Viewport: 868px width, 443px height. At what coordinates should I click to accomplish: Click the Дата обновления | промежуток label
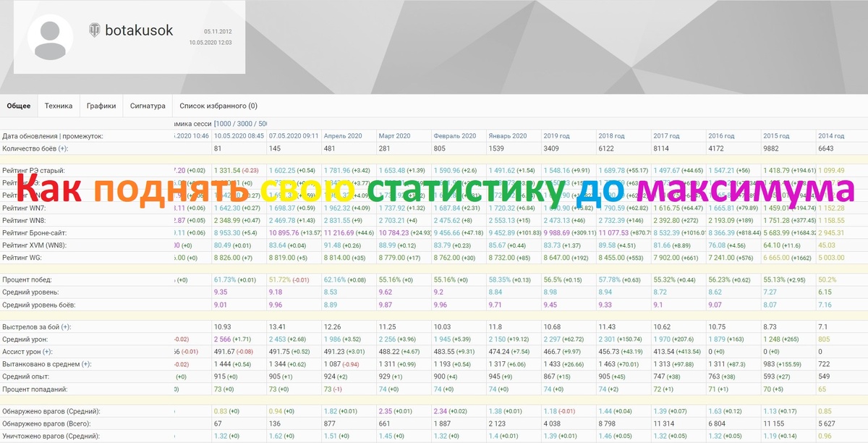[x=53, y=136]
